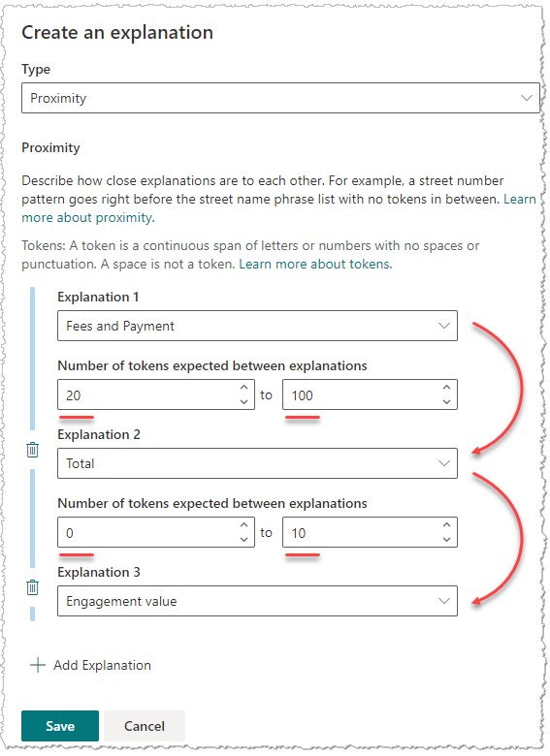The width and height of the screenshot is (550, 756).
Task: Click the plus icon beside Add Explanation
Action: [x=38, y=665]
